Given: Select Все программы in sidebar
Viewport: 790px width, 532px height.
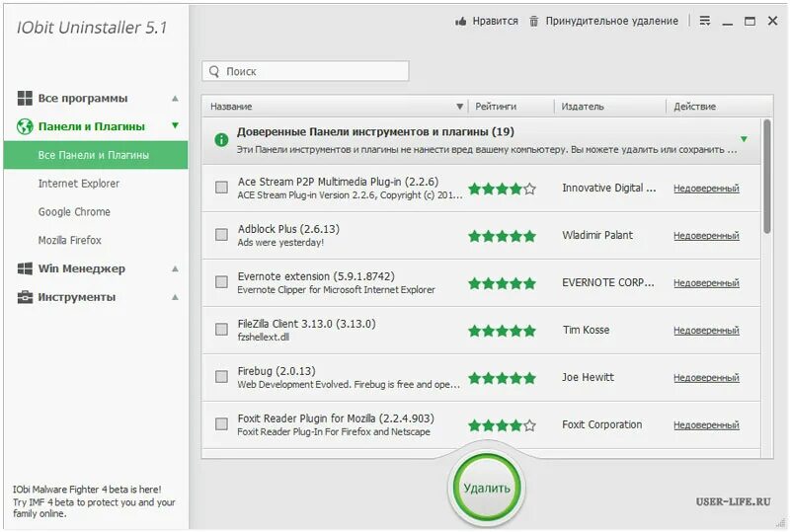Looking at the screenshot, I should (x=83, y=99).
